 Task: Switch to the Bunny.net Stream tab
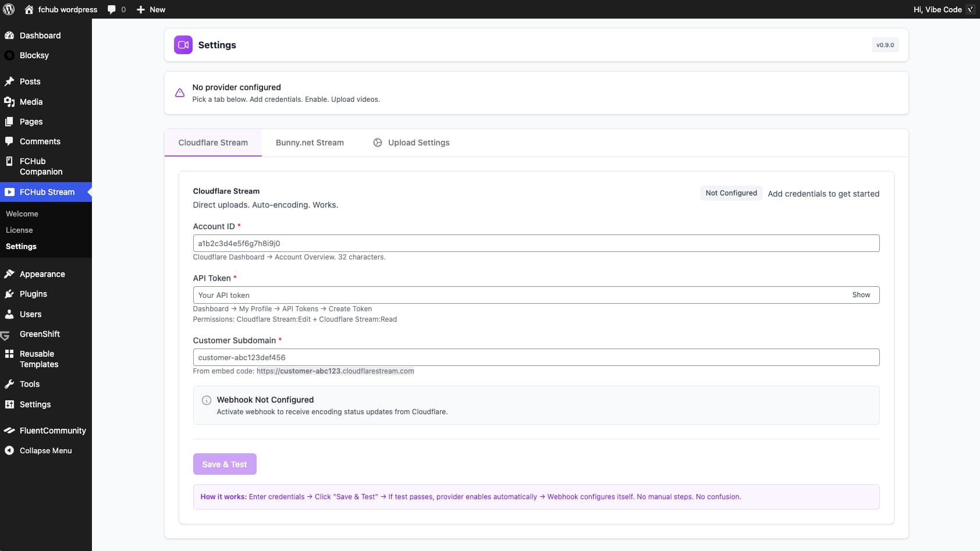pos(309,143)
